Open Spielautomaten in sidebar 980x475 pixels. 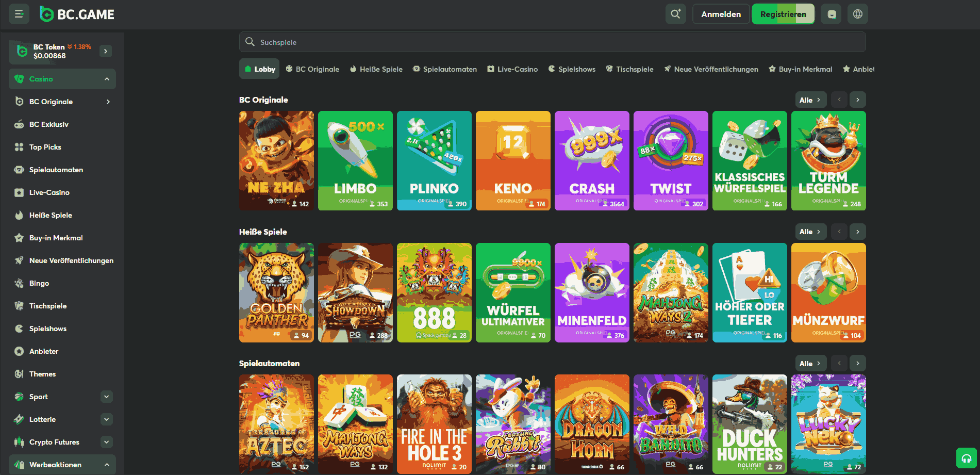62,170
